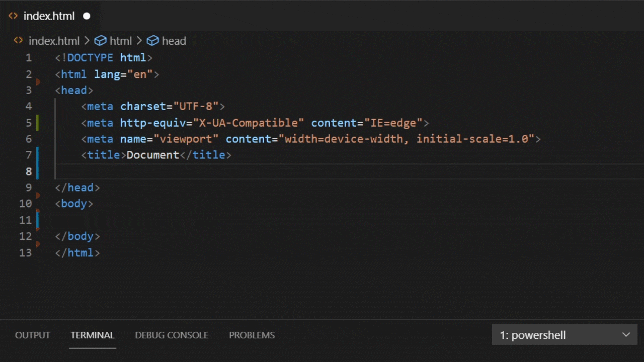Select the TERMINAL panel tab
Viewport: 644px width, 362px height.
click(93, 335)
